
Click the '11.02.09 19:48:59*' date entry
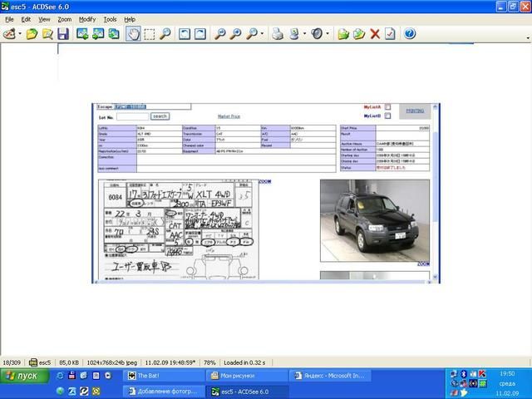[x=170, y=362]
